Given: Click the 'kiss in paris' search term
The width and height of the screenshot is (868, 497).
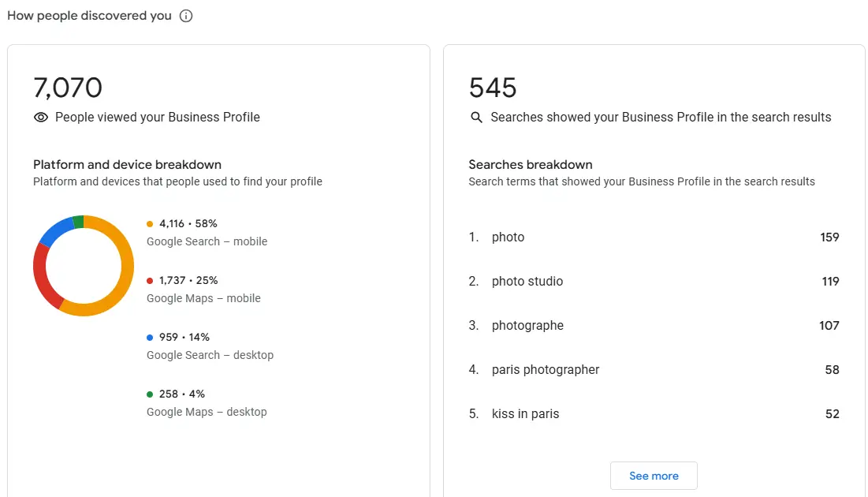Looking at the screenshot, I should click(525, 413).
